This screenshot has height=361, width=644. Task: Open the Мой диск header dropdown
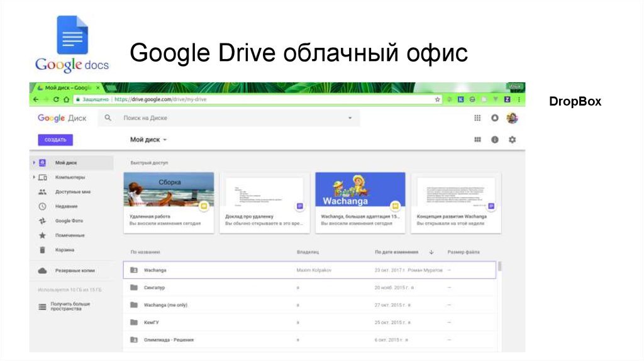148,140
